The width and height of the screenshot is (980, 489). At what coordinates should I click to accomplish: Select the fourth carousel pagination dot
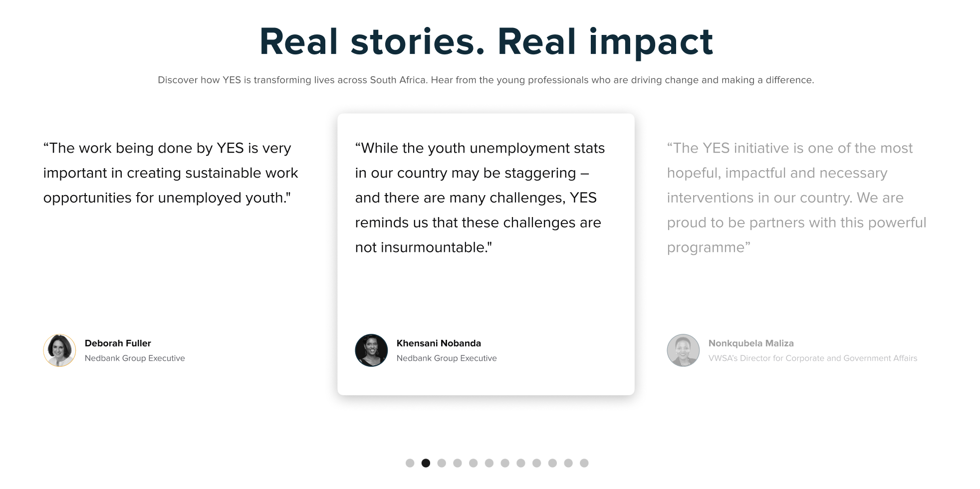pyautogui.click(x=458, y=463)
